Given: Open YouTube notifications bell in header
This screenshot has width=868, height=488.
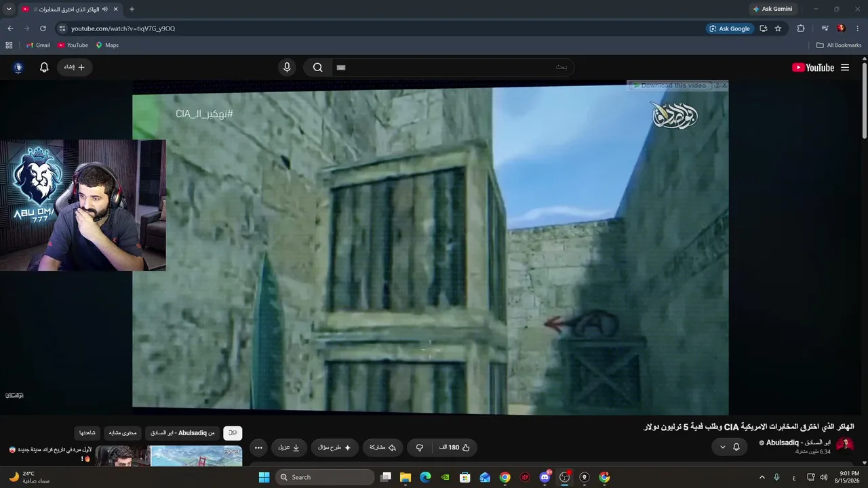Looking at the screenshot, I should [x=44, y=67].
